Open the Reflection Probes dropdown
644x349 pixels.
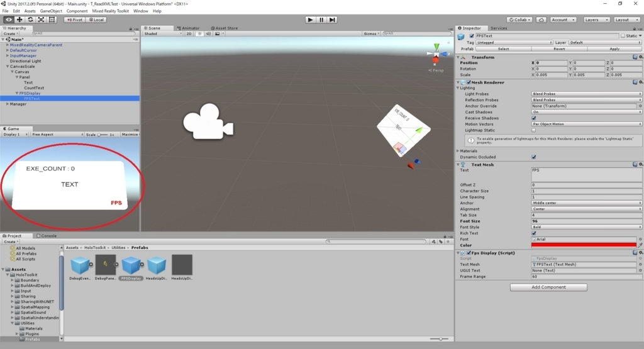point(586,100)
